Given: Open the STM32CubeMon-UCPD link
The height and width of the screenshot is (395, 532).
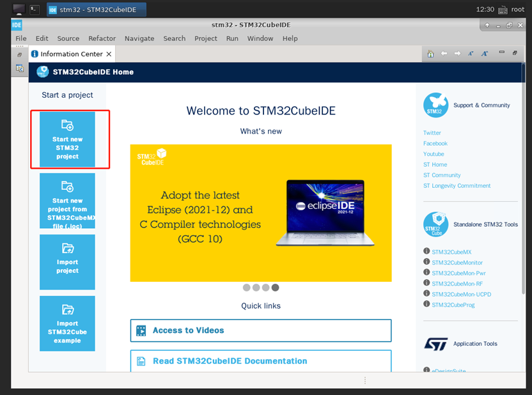Looking at the screenshot, I should pos(462,294).
